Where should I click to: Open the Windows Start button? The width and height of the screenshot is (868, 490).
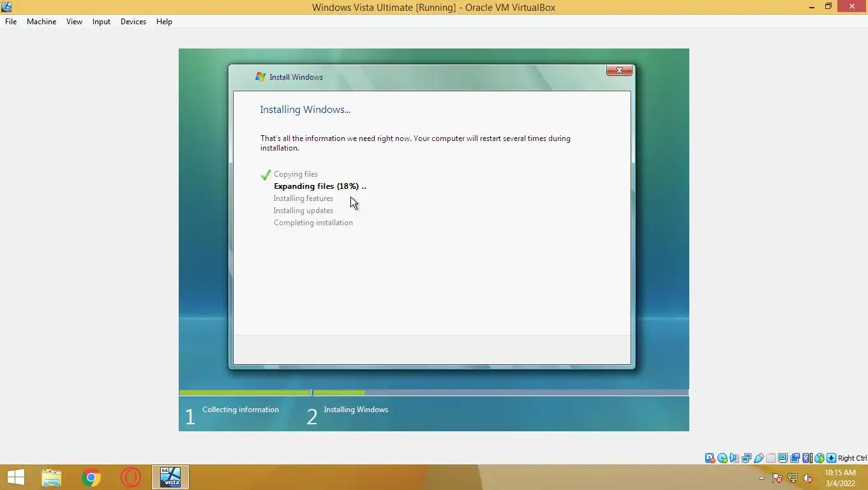coord(15,477)
